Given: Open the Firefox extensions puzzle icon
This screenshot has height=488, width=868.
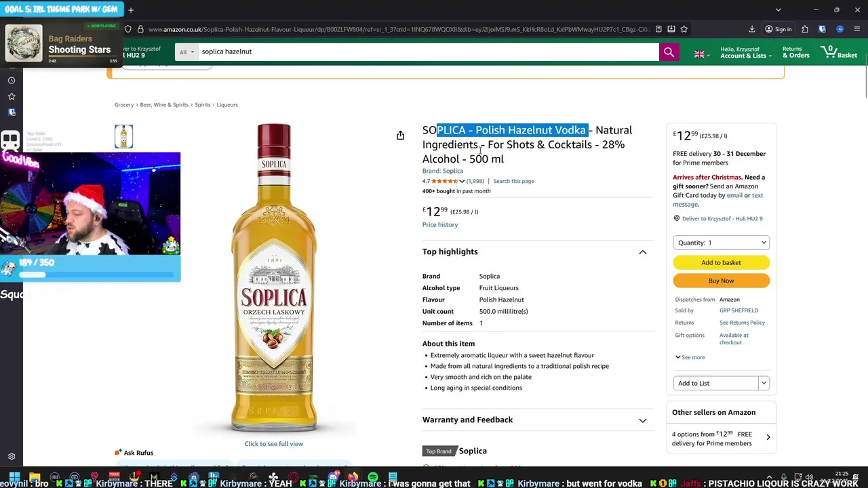Looking at the screenshot, I should (x=805, y=29).
